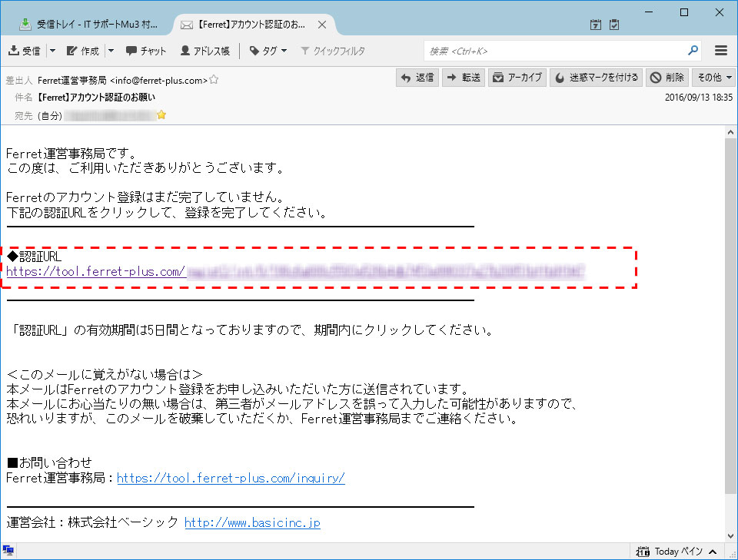The width and height of the screenshot is (738, 560).
Task: Click 作成 to compose a new message
Action: tap(83, 51)
